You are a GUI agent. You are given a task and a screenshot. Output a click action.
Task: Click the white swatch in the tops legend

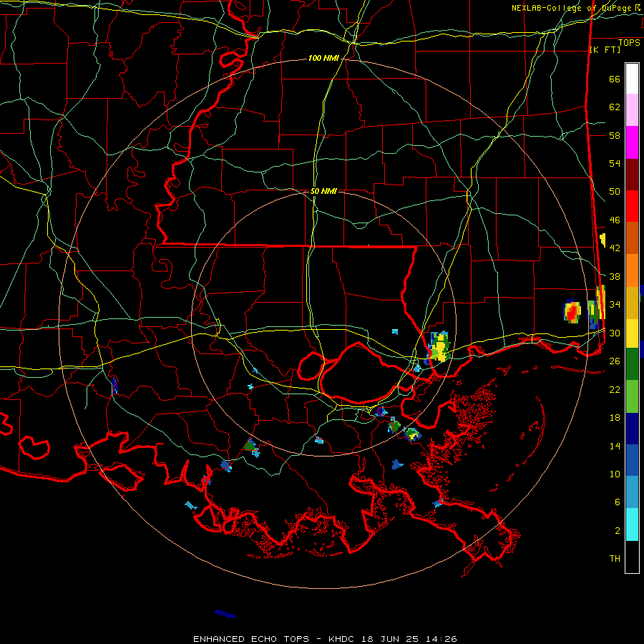[x=632, y=79]
